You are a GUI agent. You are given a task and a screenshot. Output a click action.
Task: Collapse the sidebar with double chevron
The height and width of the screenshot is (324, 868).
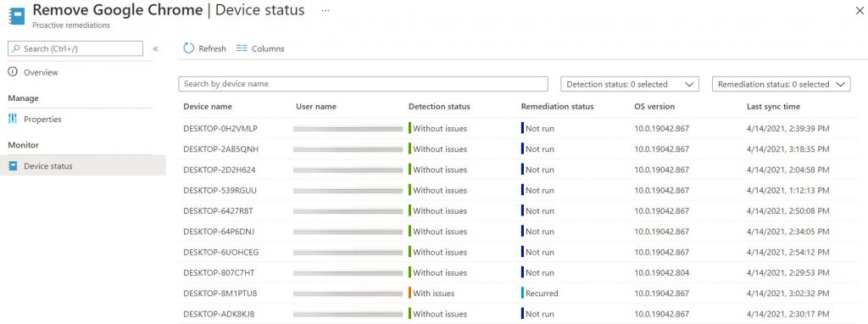pyautogui.click(x=156, y=48)
